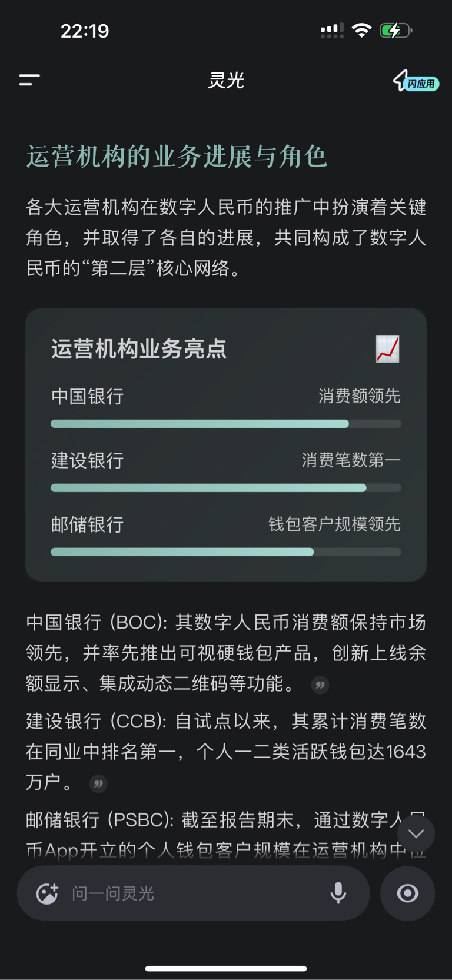452x980 pixels.
Task: Activate the microphone voice input icon
Action: (x=338, y=893)
